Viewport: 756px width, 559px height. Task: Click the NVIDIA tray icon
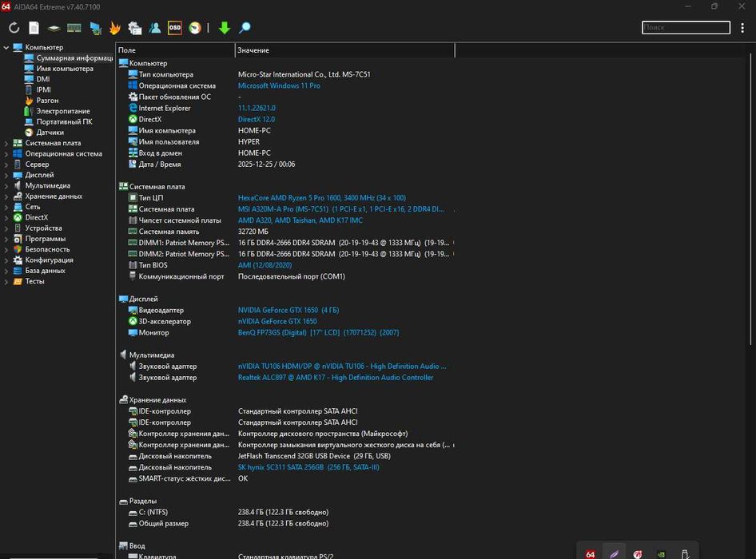(662, 554)
